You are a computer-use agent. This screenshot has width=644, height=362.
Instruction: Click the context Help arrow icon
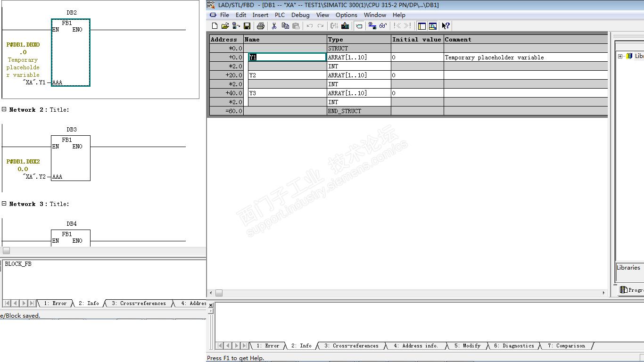[446, 26]
